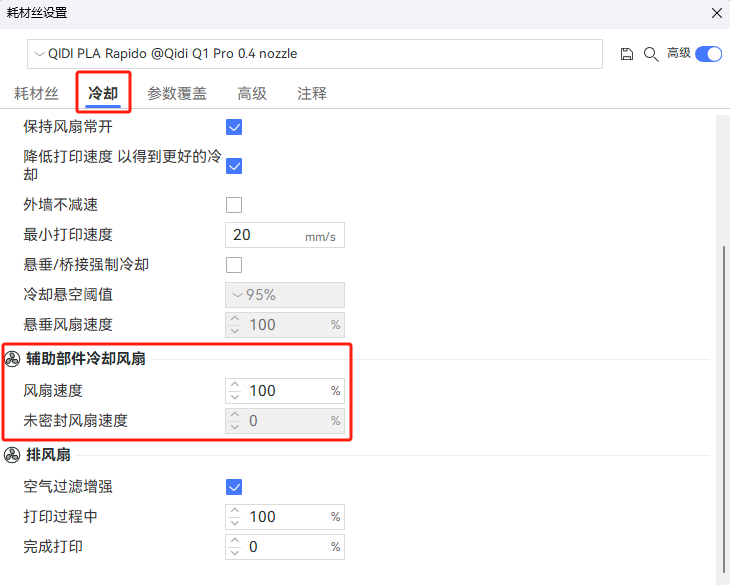Click the 最小打印速度 input field
This screenshot has width=730, height=585.
[265, 235]
